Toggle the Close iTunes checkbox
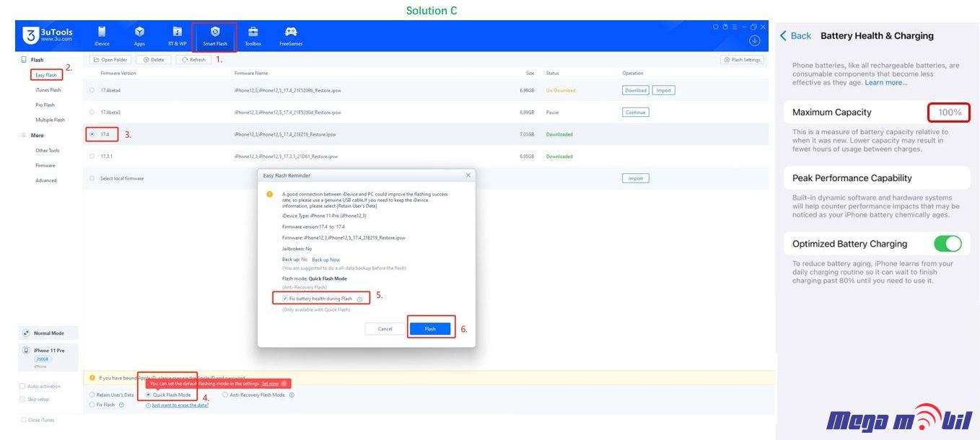Viewport: 980px width, 440px height. (x=25, y=420)
